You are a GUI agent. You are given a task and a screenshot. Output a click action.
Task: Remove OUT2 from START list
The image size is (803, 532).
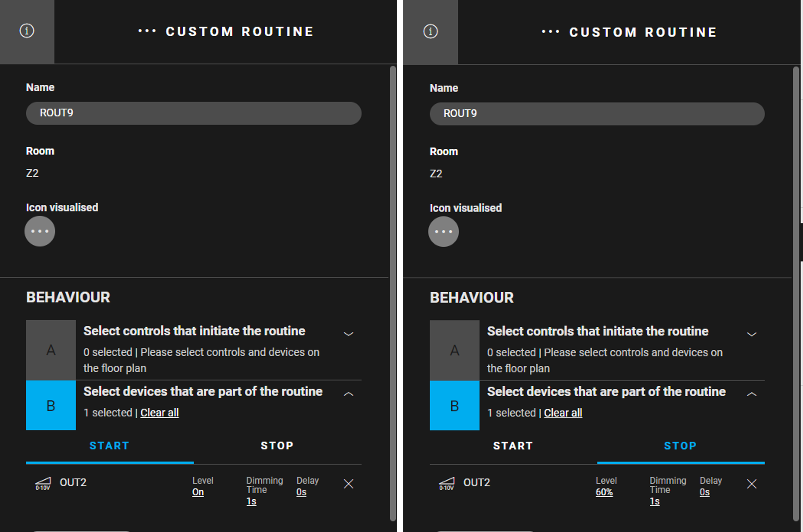point(348,484)
